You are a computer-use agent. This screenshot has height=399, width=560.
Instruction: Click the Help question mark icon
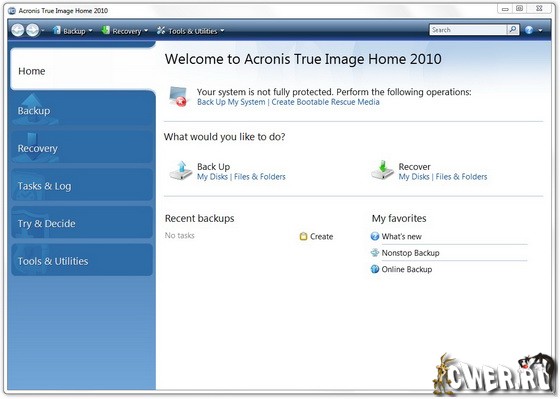[529, 30]
